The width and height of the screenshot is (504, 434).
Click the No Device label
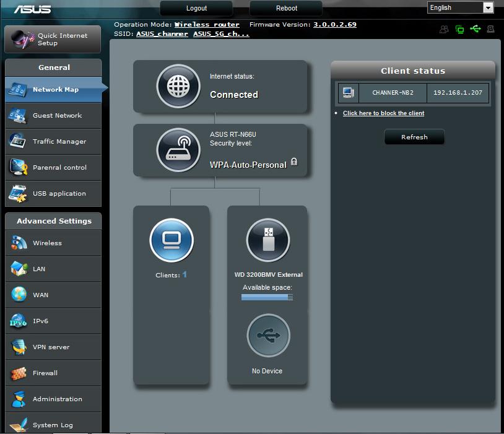(267, 371)
